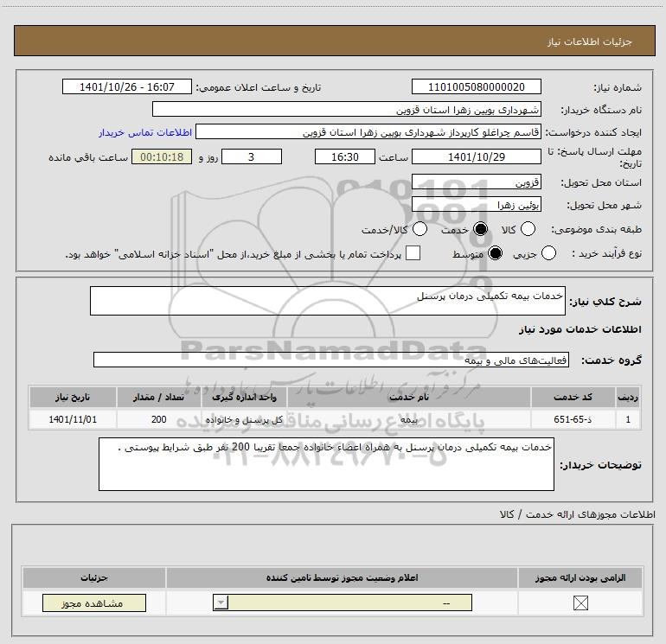Screen dimensions: 666x644
Task: Click the unit cell کل پرسنل و خانواده
Action: coord(244,419)
